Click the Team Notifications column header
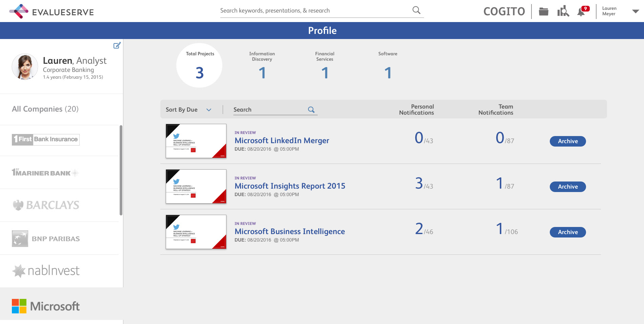This screenshot has width=644, height=324. [x=496, y=110]
